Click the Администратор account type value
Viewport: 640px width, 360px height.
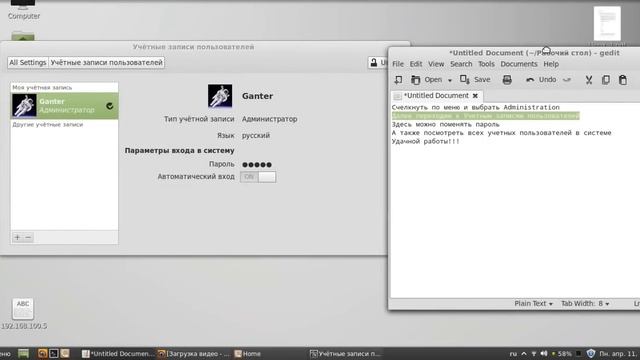click(269, 119)
